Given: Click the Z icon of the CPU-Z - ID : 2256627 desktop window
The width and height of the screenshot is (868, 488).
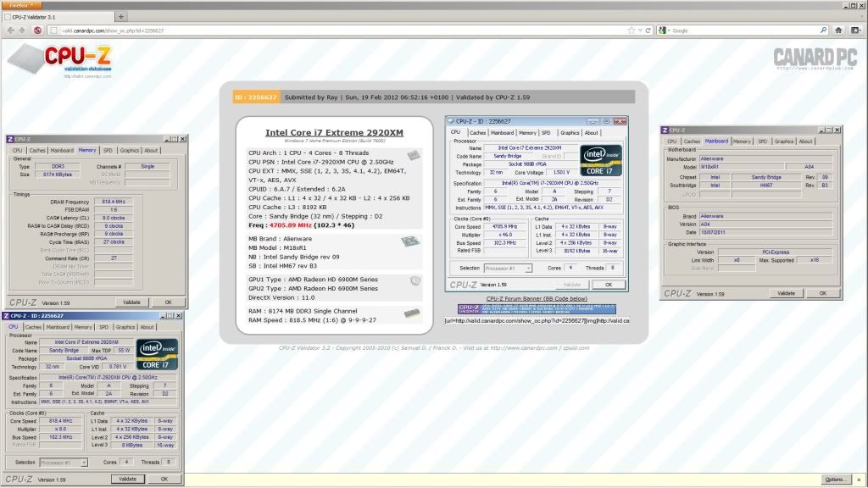Looking at the screenshot, I should coord(6,316).
